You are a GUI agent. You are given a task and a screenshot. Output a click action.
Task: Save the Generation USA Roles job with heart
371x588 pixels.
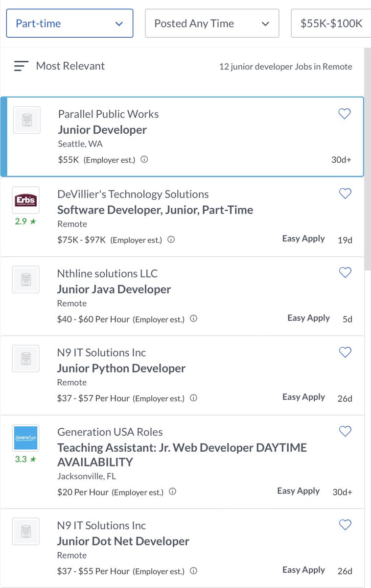point(345,431)
